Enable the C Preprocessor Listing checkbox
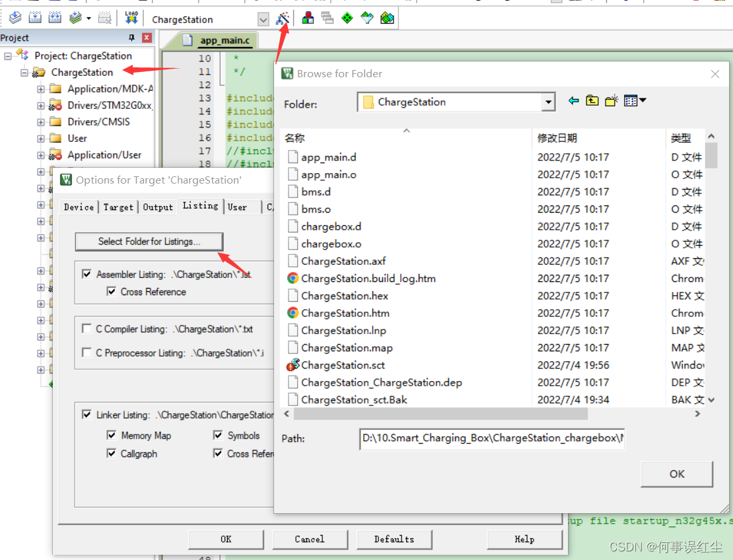Image resolution: width=733 pixels, height=560 pixels. pos(87,352)
